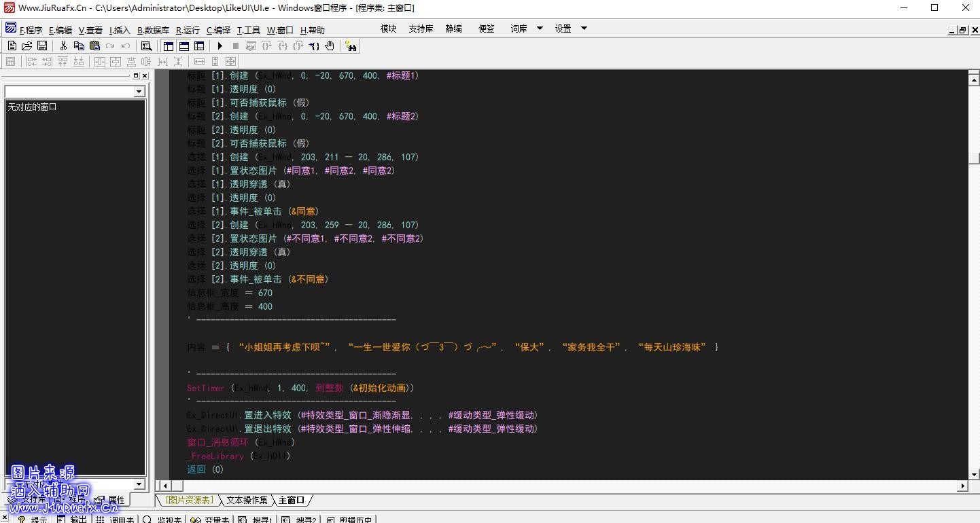Click the 支持库 button in the menu bar
The width and height of the screenshot is (980, 523).
pos(421,29)
